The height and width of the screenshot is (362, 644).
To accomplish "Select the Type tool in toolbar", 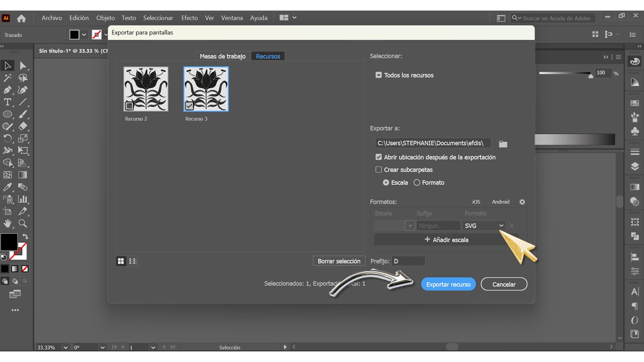I will (x=8, y=102).
